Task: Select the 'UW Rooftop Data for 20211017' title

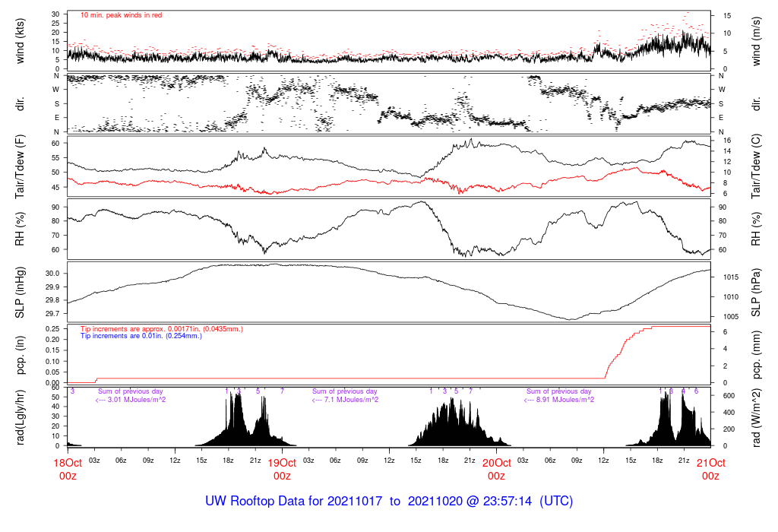Action: pos(294,502)
